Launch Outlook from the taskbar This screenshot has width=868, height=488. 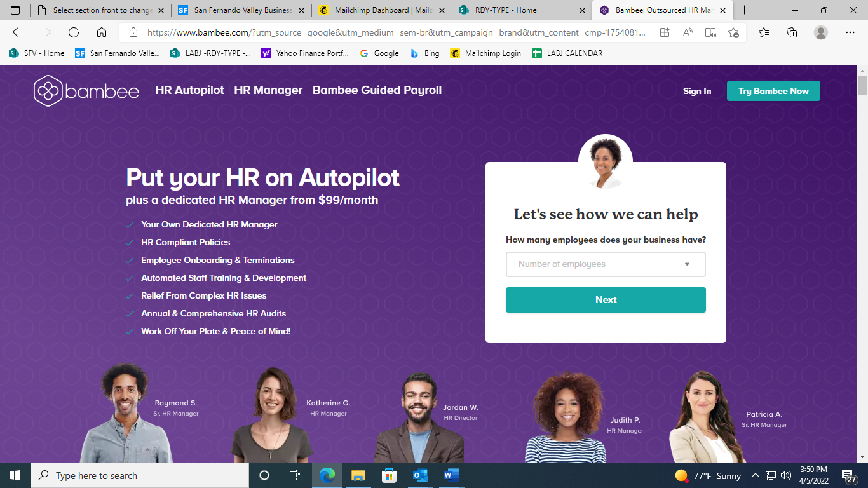pyautogui.click(x=420, y=475)
